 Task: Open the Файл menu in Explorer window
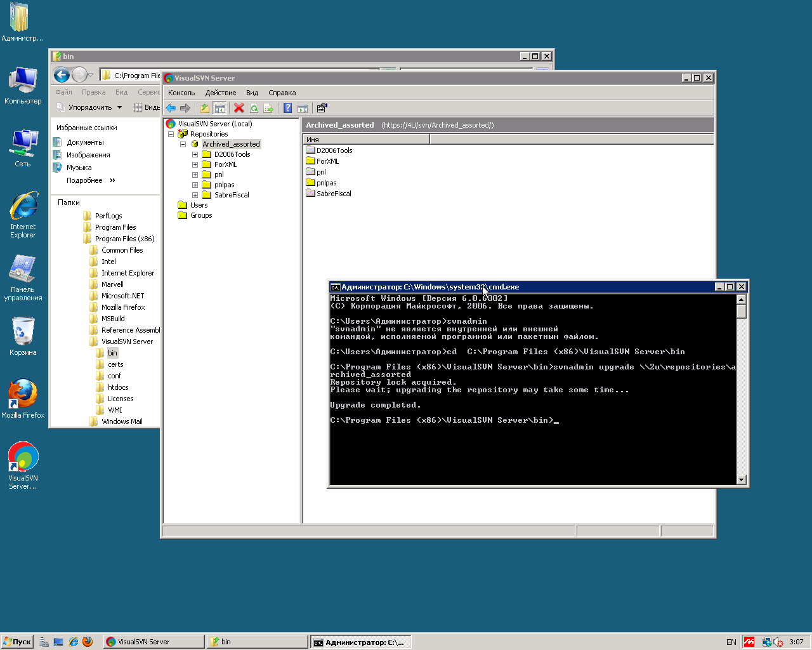(x=63, y=92)
